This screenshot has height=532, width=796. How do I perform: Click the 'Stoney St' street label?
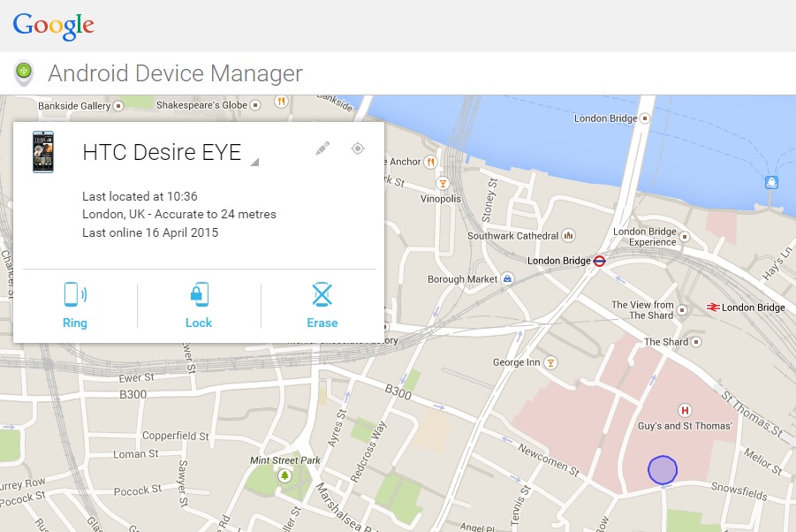(490, 201)
